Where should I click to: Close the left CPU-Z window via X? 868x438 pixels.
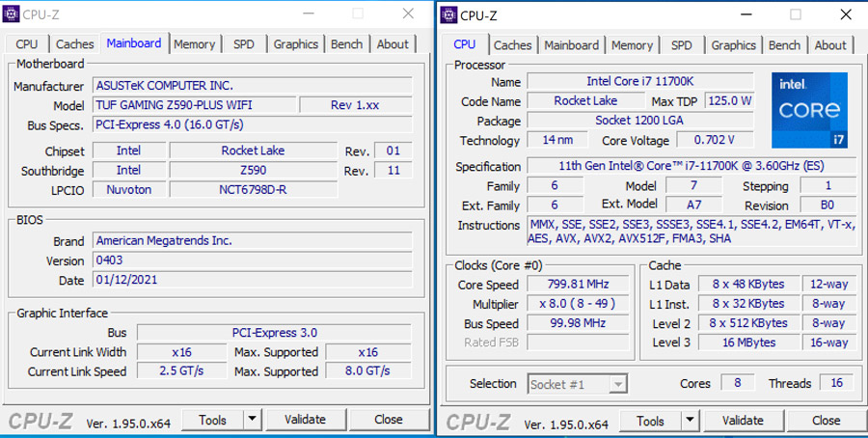point(408,14)
